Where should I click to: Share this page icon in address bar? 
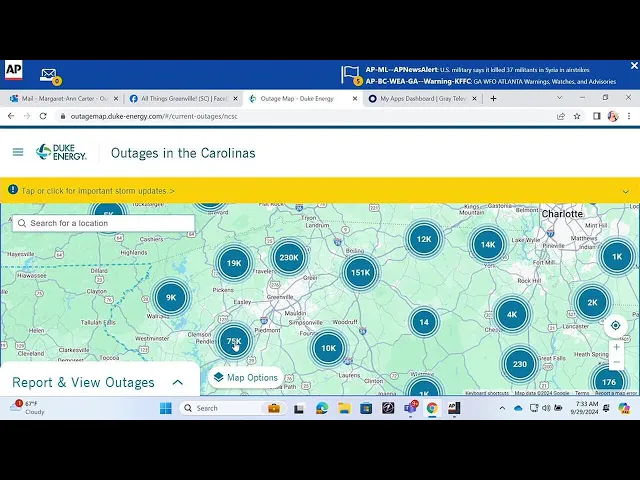tap(561, 116)
